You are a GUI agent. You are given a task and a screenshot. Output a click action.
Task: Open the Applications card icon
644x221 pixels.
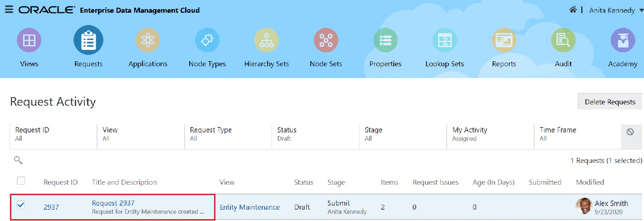(x=148, y=40)
